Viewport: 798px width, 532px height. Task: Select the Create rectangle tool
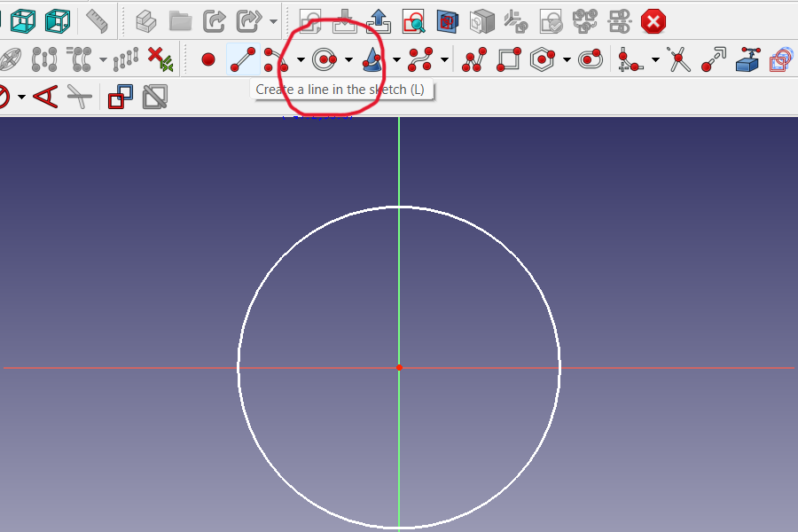click(508, 60)
